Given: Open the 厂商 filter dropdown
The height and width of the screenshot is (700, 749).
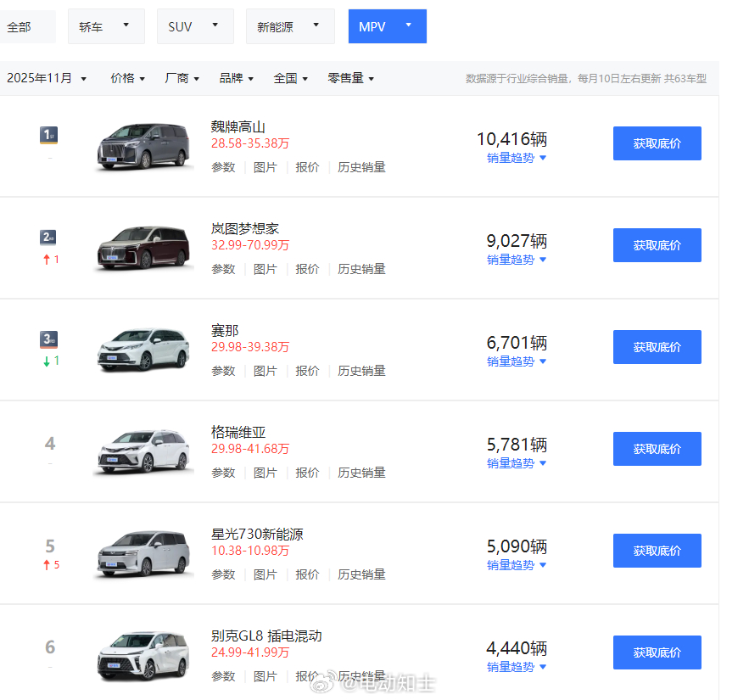Looking at the screenshot, I should pyautogui.click(x=182, y=78).
